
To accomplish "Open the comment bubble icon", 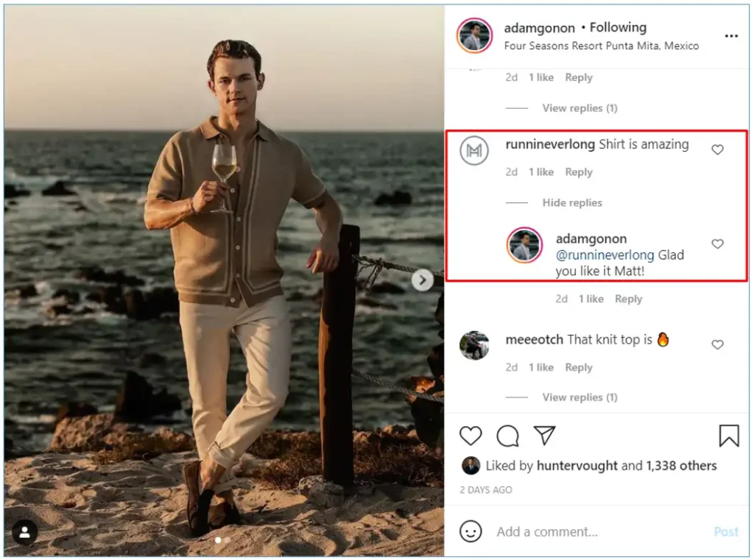I will 507,436.
